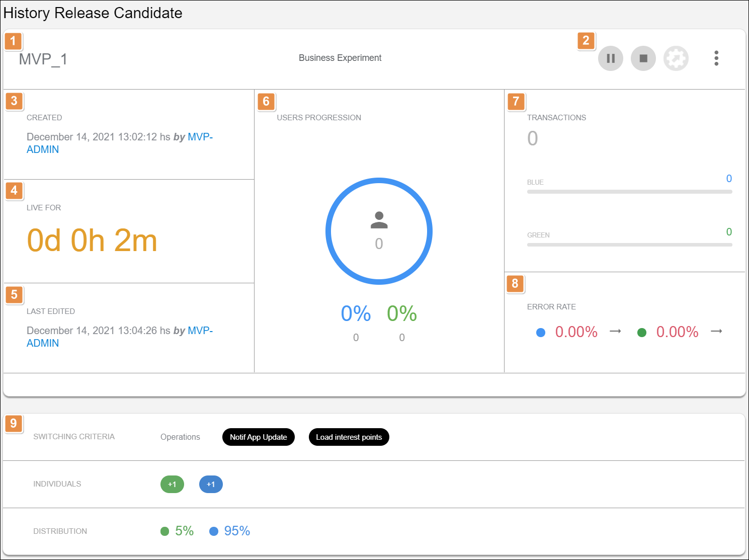Stop the MVP_1 release candidate
The height and width of the screenshot is (560, 749).
pos(643,58)
